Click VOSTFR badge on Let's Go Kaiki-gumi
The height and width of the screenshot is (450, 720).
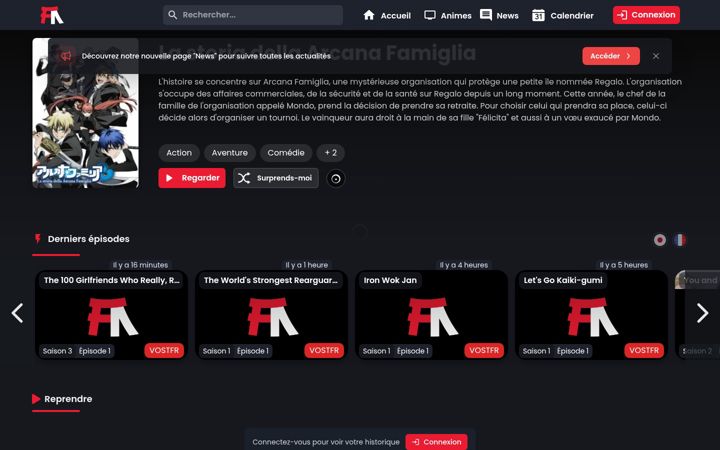644,350
